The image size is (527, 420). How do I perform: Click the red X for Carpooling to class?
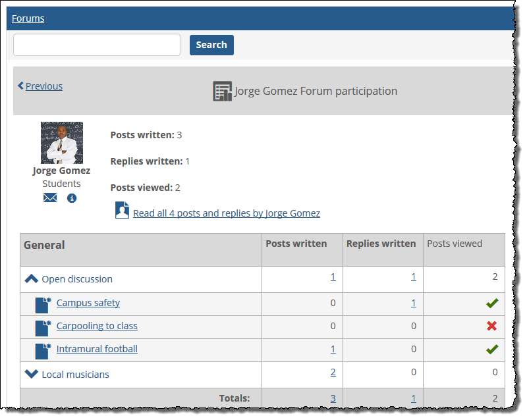491,327
